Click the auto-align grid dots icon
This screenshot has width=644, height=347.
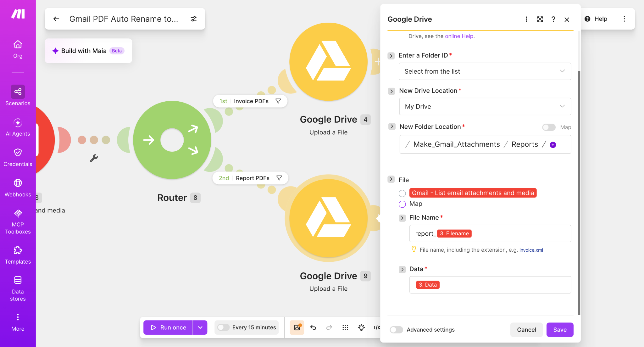click(345, 327)
